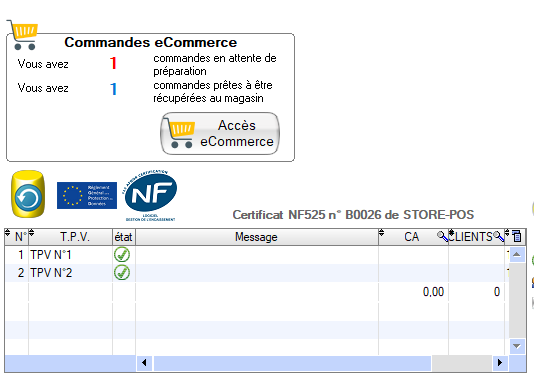The image size is (534, 386).
Task: Open the Accès eCommerce button
Action: tap(220, 134)
